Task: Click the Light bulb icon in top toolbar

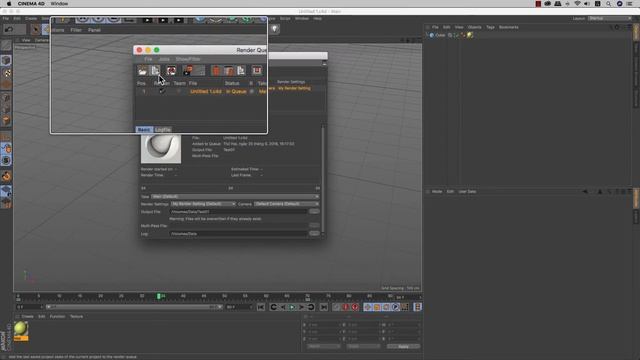Action: [x=274, y=29]
